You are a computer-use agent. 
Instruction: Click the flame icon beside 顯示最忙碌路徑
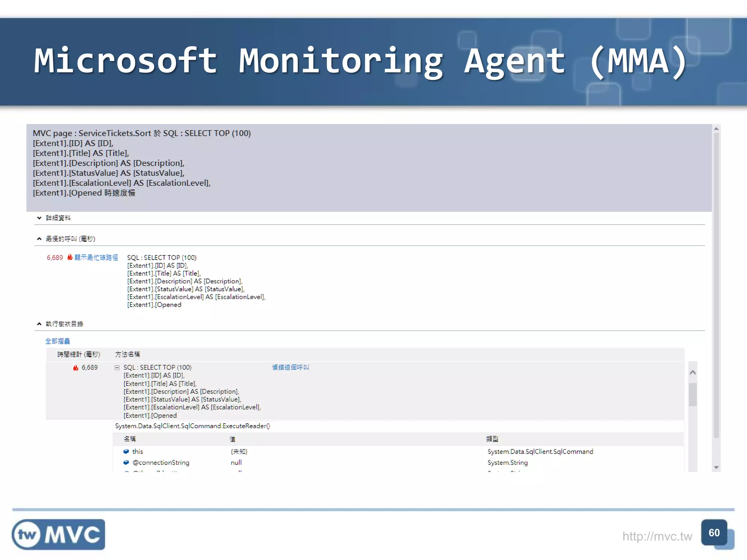tap(70, 257)
